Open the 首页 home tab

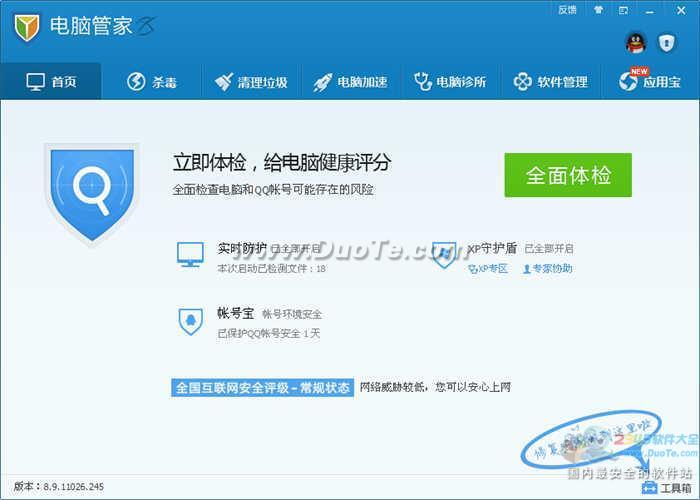pyautogui.click(x=50, y=82)
